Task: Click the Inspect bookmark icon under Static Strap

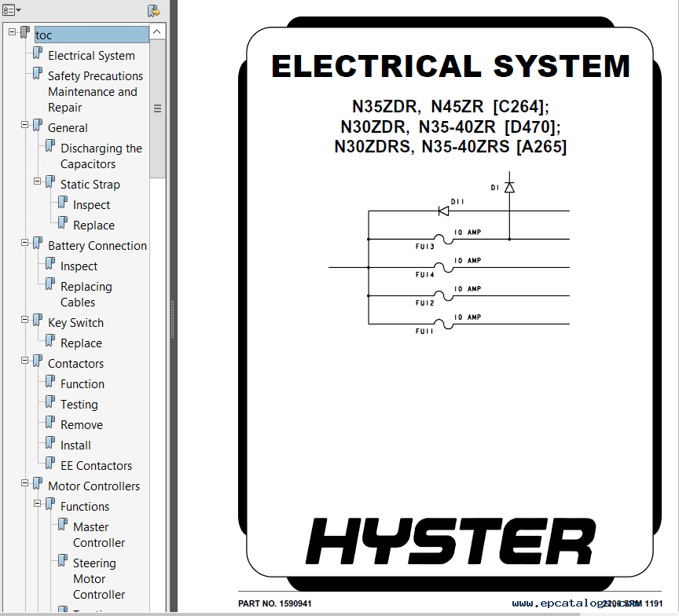Action: point(63,203)
